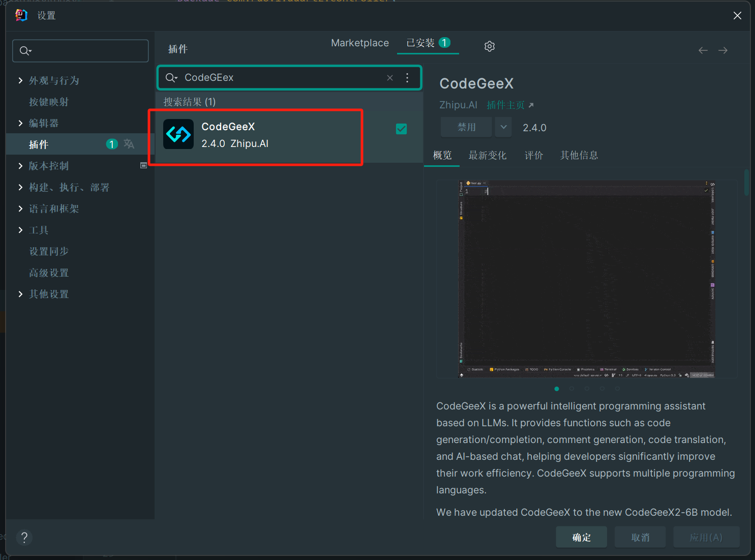
Task: Click the plugin search magnifier icon
Action: click(171, 78)
